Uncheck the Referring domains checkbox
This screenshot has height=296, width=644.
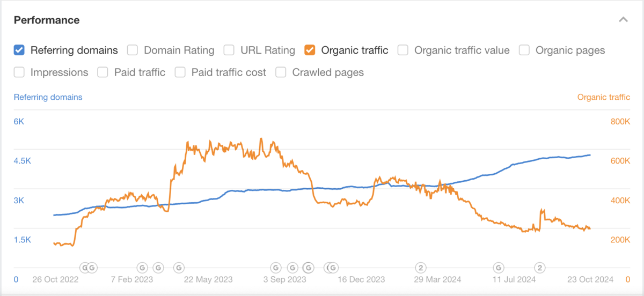pyautogui.click(x=19, y=50)
